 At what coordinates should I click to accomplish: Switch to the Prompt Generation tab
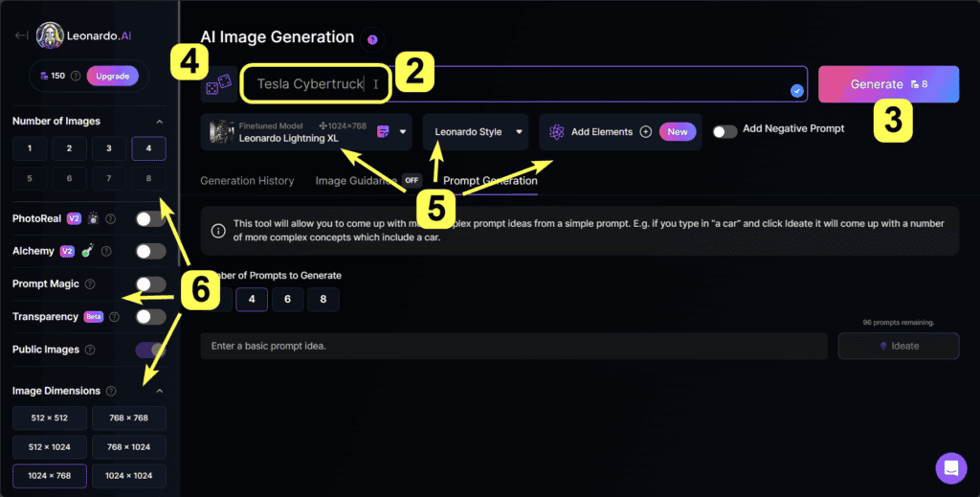tap(490, 181)
